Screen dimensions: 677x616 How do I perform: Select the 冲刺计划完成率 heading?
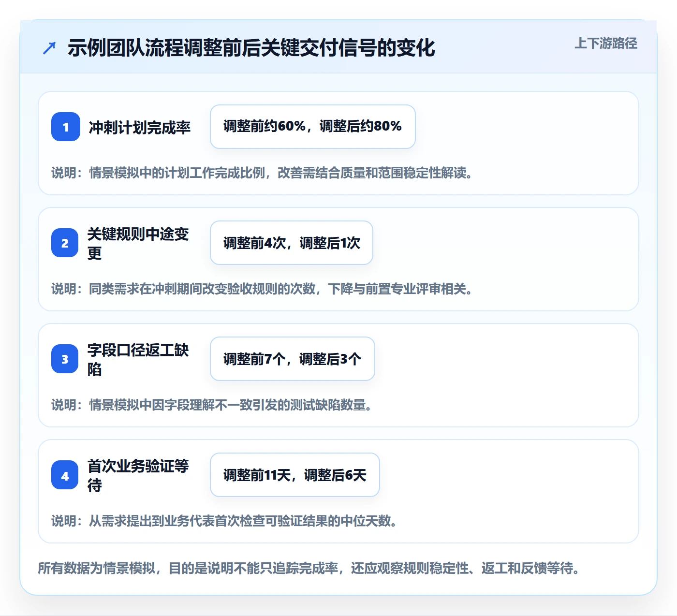click(x=140, y=127)
